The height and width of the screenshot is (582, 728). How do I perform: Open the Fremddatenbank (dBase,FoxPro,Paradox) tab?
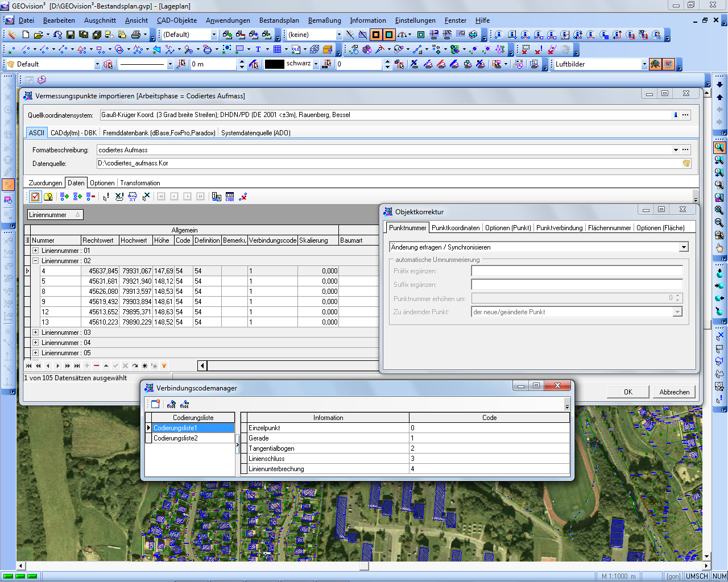159,133
